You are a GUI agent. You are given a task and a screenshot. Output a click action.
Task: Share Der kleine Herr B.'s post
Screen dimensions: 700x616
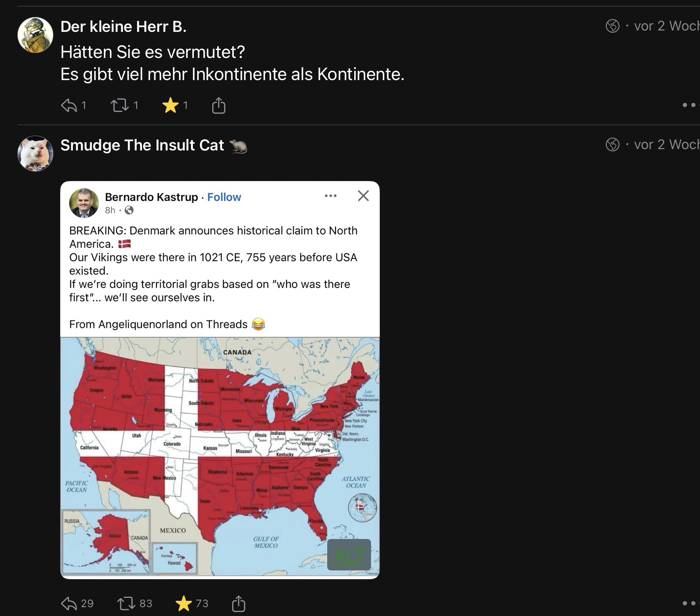pos(218,106)
